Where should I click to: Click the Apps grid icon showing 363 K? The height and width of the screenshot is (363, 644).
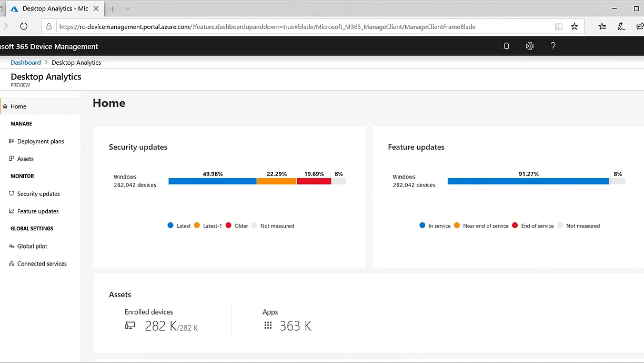click(268, 325)
